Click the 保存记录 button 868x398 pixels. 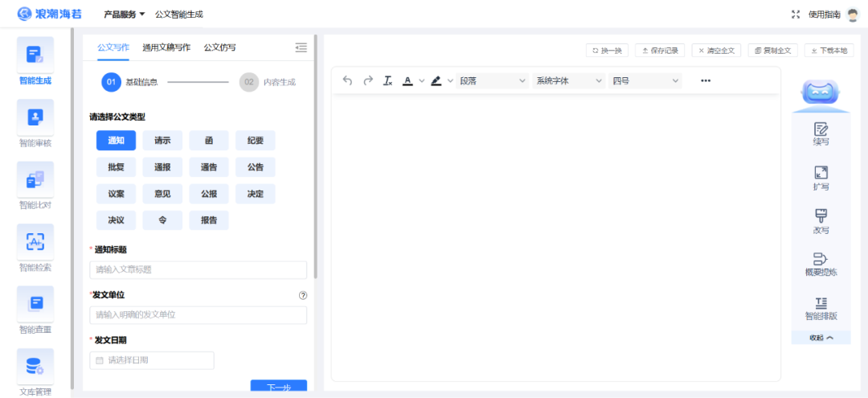click(x=660, y=51)
